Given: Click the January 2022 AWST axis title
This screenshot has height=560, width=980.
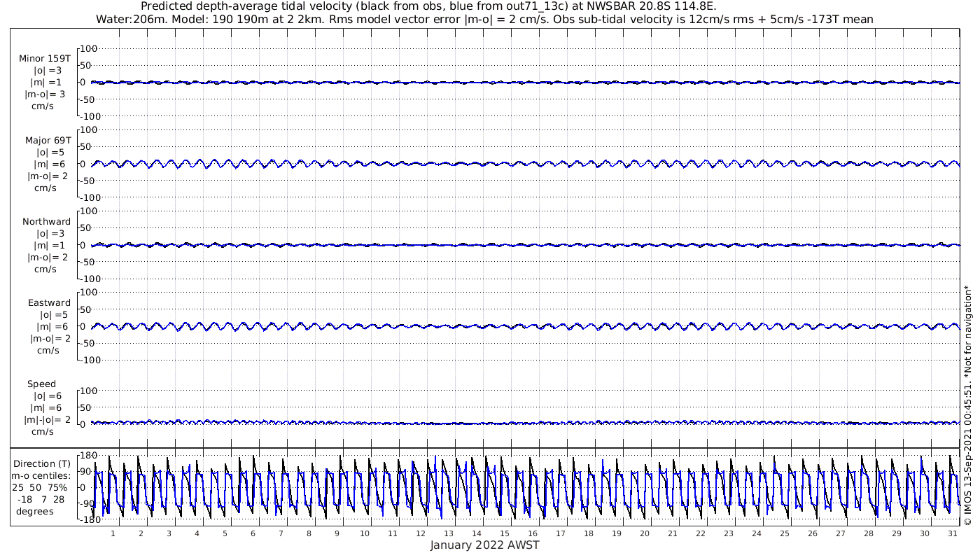Looking at the screenshot, I should click(484, 545).
